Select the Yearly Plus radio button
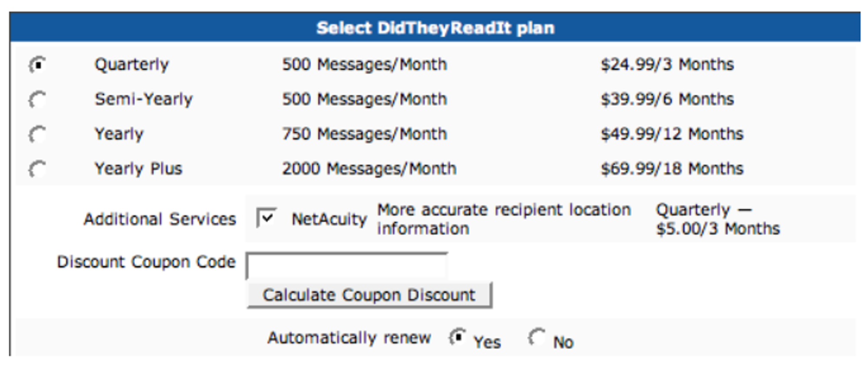Viewport: 868px width, 367px height. [38, 169]
